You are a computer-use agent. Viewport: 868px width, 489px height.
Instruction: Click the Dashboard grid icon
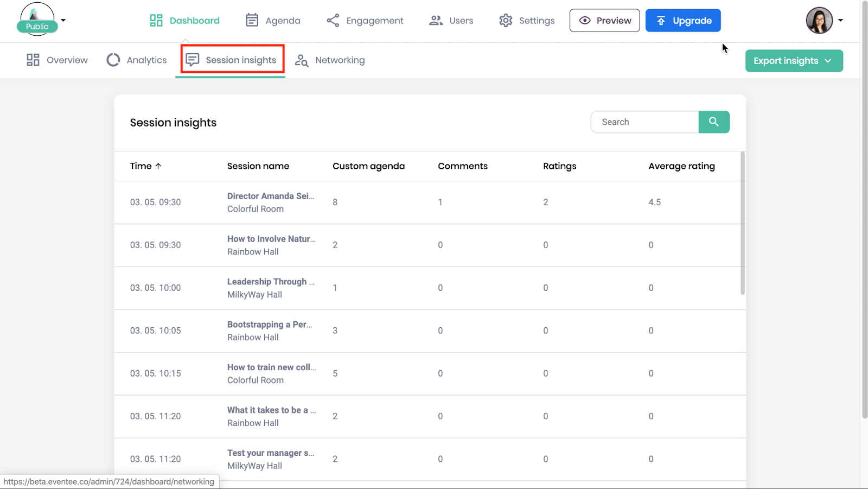click(156, 21)
